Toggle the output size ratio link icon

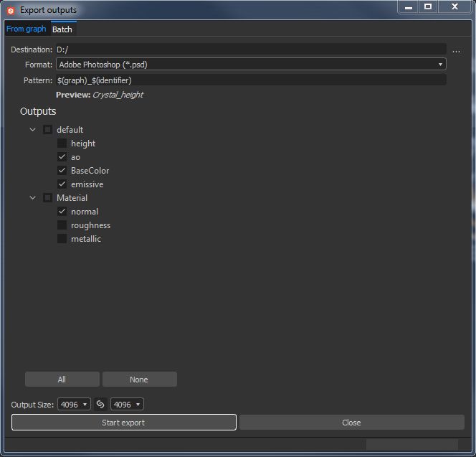coord(100,404)
